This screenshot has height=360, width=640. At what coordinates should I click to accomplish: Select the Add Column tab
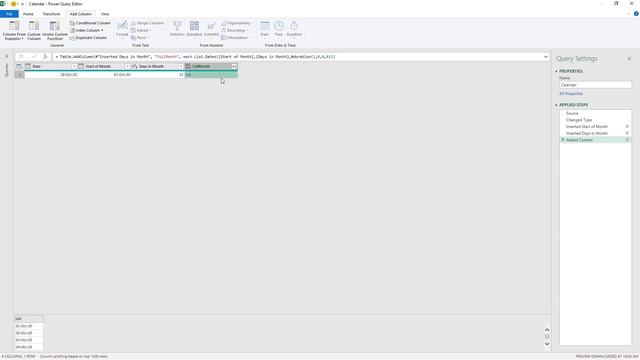tap(80, 14)
